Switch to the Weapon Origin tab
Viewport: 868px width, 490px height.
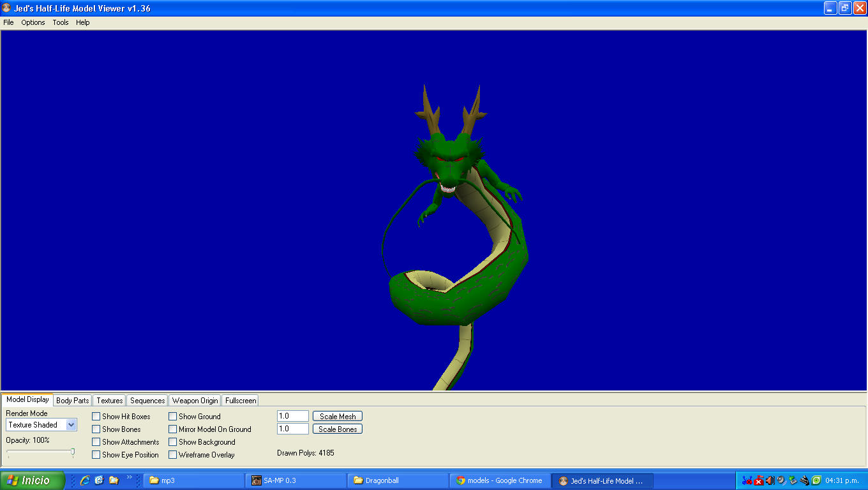pos(195,401)
